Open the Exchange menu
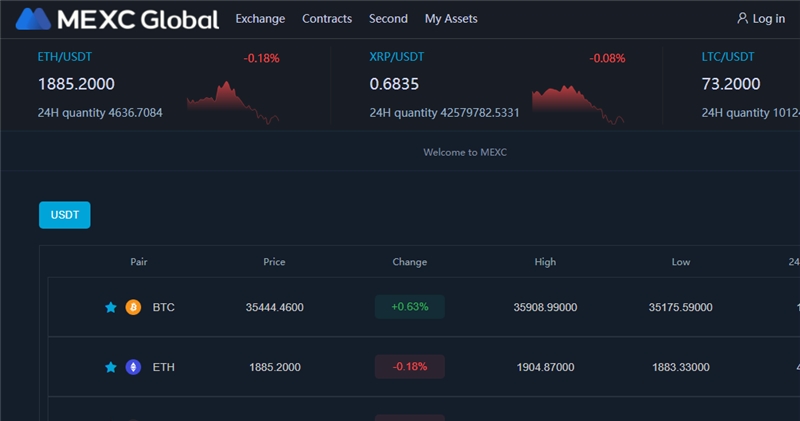Image resolution: width=800 pixels, height=421 pixels. [x=260, y=19]
